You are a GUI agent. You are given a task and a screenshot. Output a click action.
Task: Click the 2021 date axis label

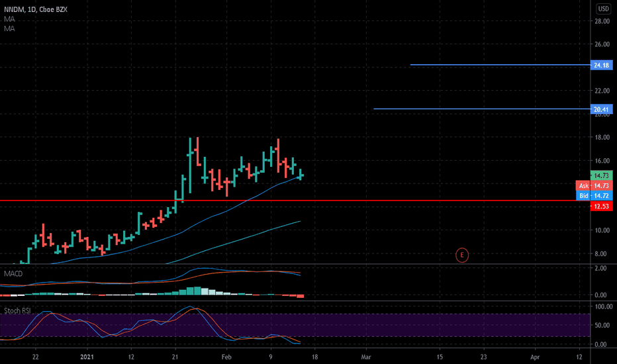(87, 357)
